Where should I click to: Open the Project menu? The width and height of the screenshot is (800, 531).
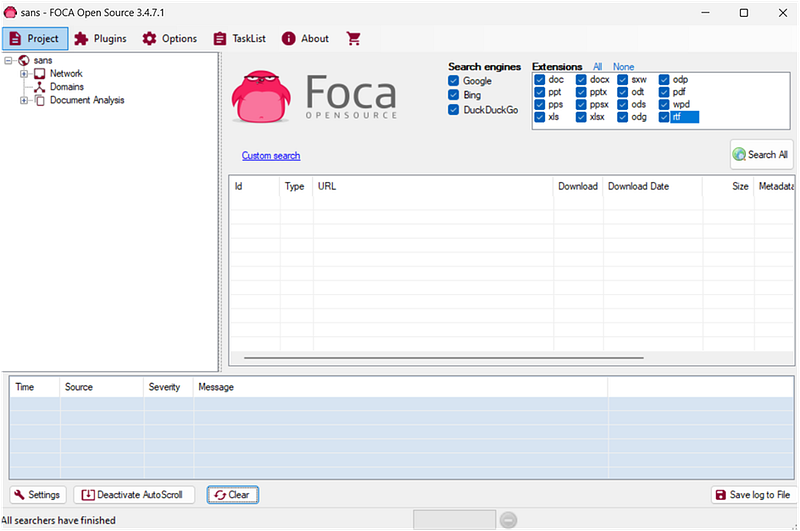pyautogui.click(x=35, y=38)
